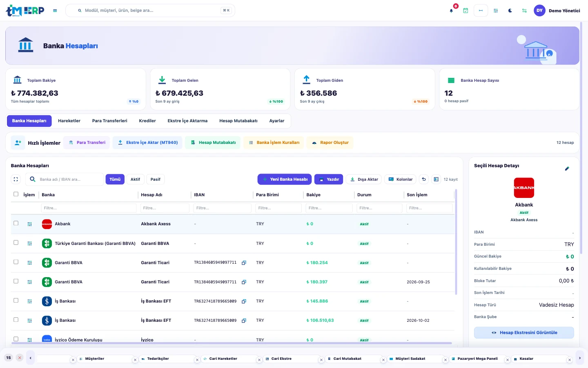The height and width of the screenshot is (368, 588).
Task: Click the width toggle button in header
Action: (481, 11)
